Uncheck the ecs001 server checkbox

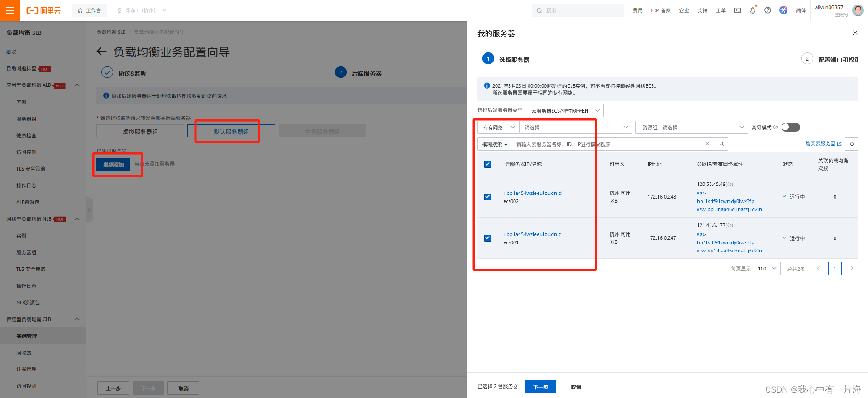[487, 238]
